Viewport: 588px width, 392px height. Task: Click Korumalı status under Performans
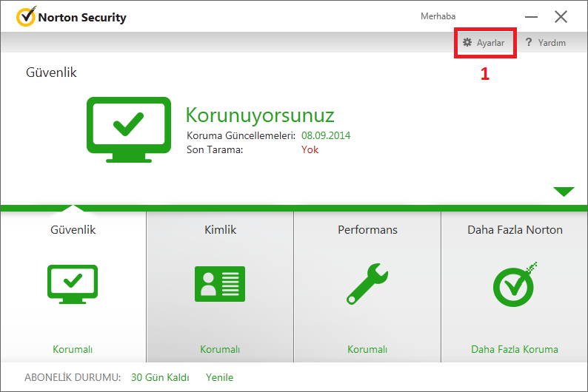(x=367, y=349)
